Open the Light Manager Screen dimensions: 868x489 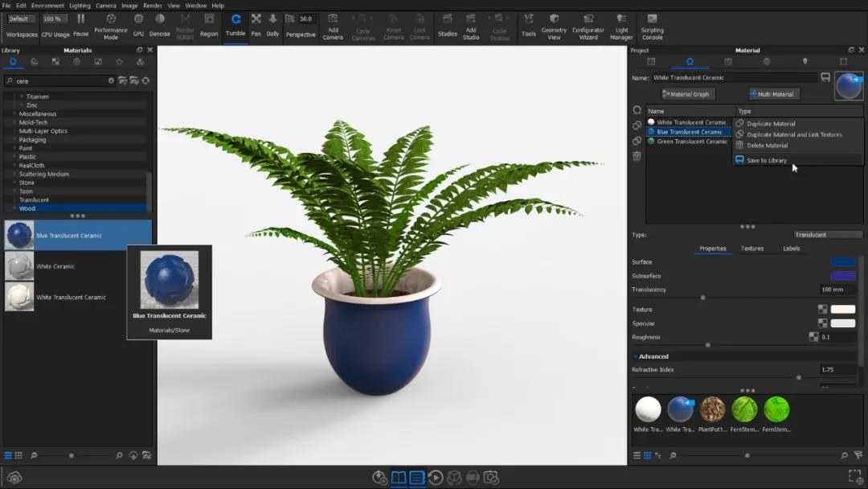click(621, 25)
